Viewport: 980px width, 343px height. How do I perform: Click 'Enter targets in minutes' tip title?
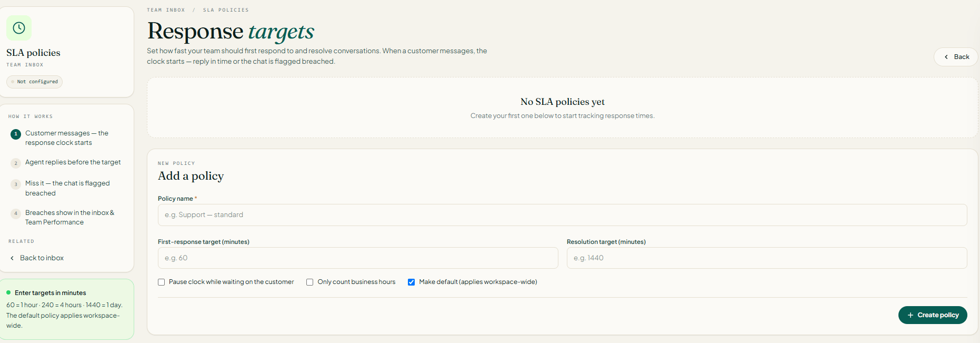51,293
